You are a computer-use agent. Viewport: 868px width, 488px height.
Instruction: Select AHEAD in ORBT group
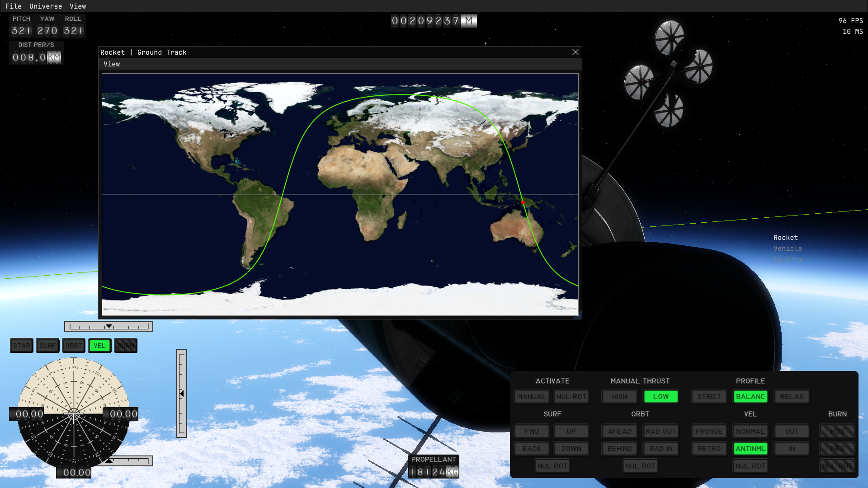tap(620, 432)
